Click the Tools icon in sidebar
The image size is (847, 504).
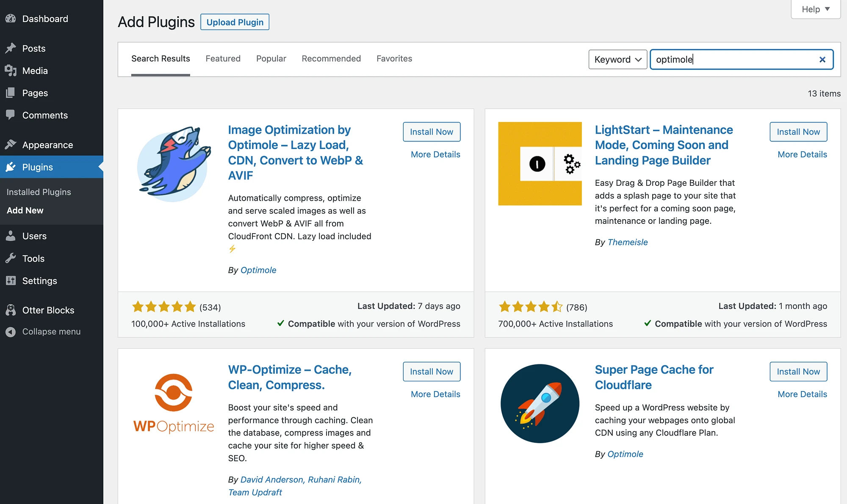pos(11,258)
